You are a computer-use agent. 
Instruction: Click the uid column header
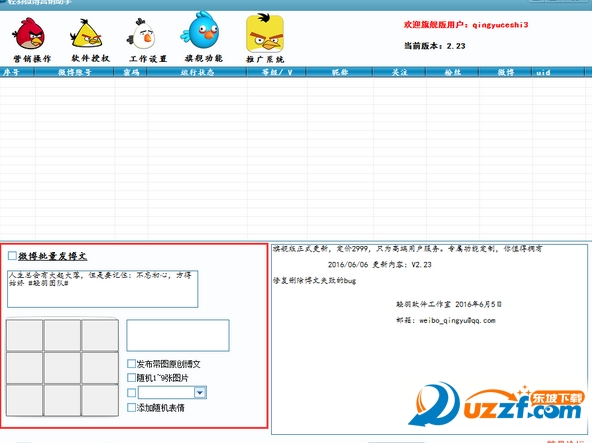(558, 72)
